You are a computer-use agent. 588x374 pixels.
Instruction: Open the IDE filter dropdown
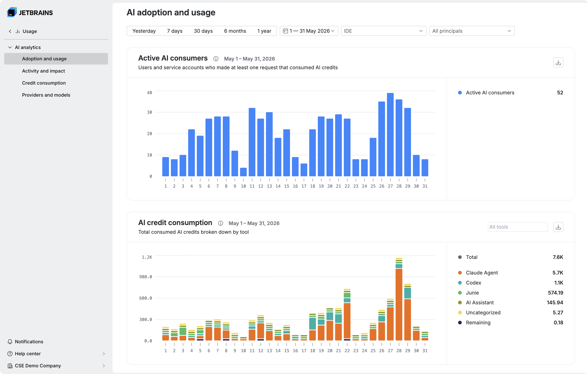tap(383, 31)
